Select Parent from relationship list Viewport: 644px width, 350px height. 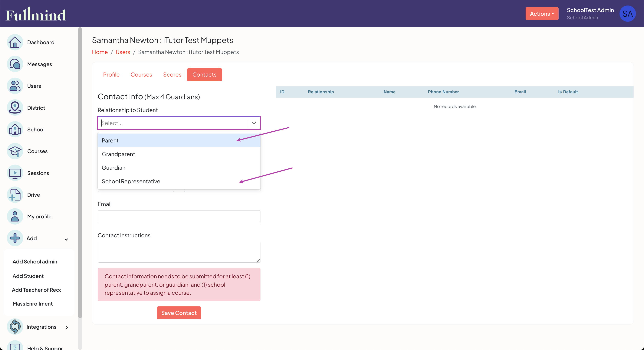pos(110,140)
